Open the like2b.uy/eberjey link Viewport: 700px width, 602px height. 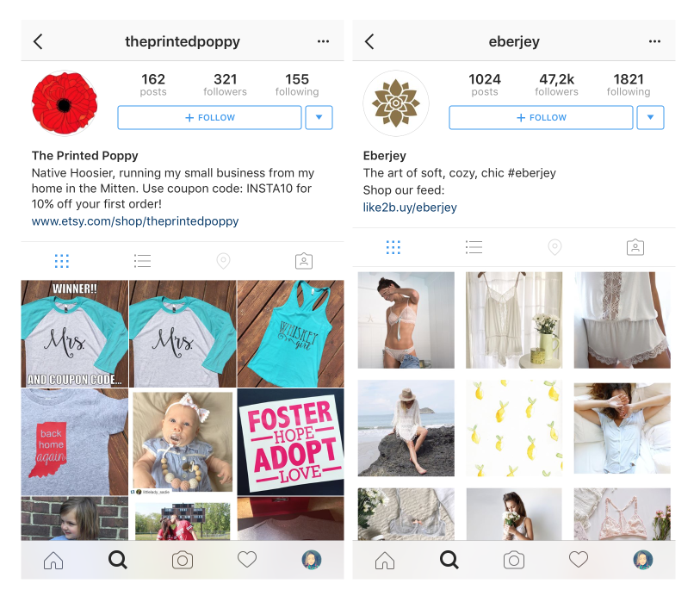coord(410,208)
